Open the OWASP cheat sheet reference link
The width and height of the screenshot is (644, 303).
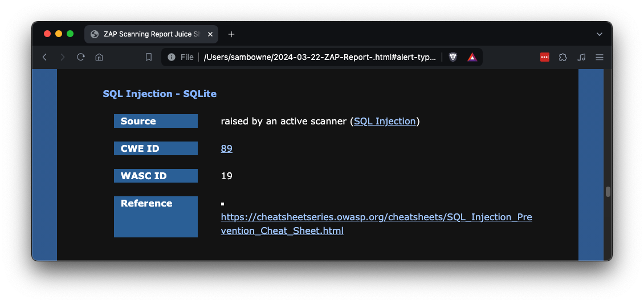click(376, 217)
